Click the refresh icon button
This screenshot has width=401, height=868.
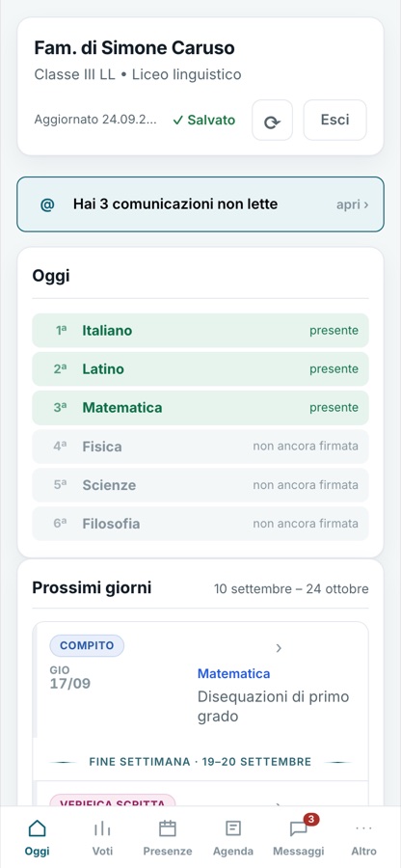[x=272, y=121]
